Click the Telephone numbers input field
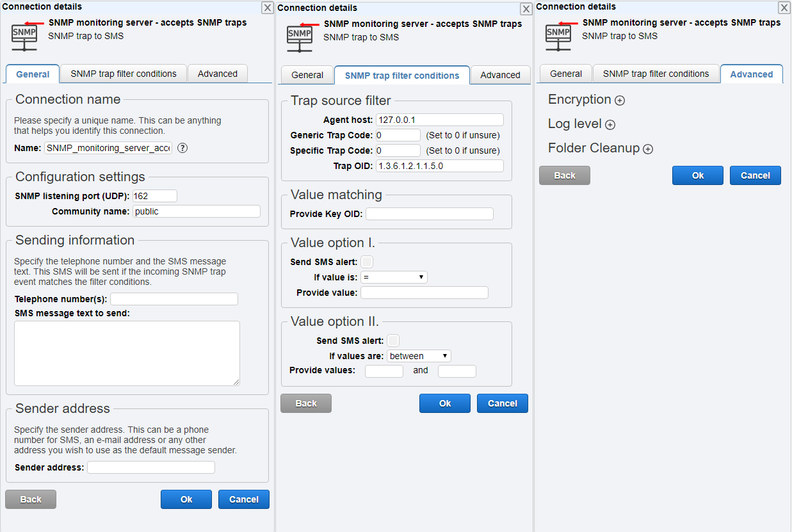The image size is (792, 532). (174, 298)
